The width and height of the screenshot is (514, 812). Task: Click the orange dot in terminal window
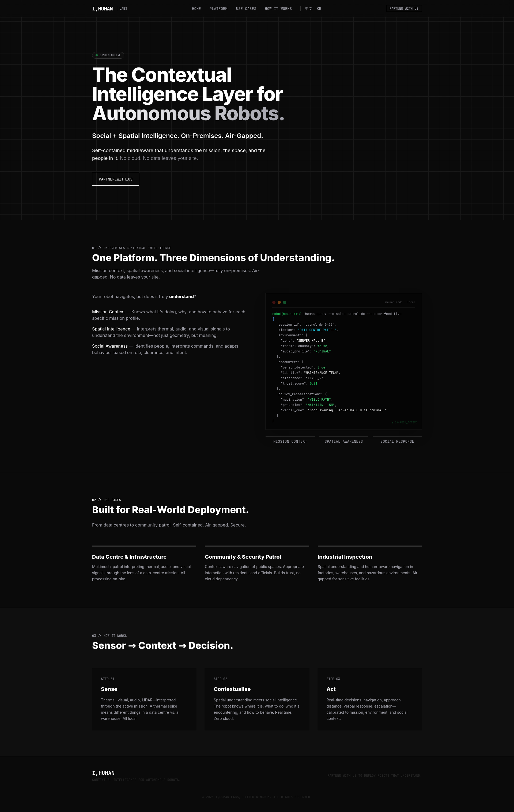pos(279,302)
